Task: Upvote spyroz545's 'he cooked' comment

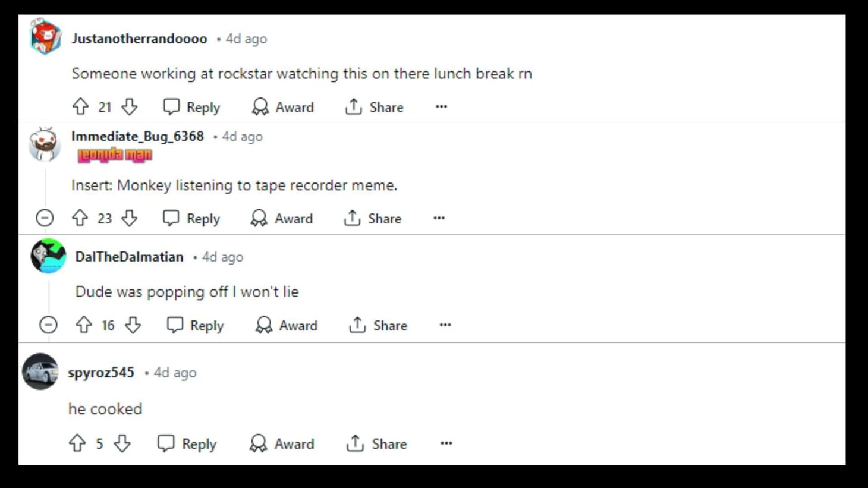Action: tap(77, 443)
